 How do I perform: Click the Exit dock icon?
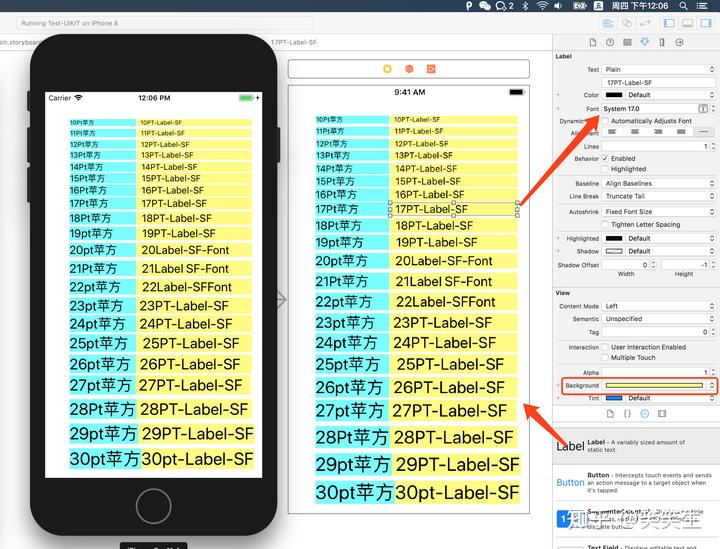coord(431,69)
